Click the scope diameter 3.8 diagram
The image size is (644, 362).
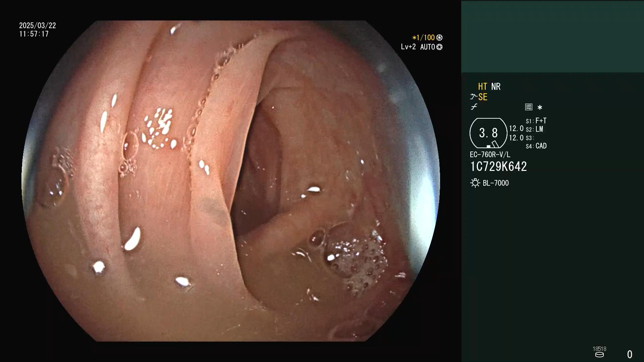pyautogui.click(x=488, y=133)
